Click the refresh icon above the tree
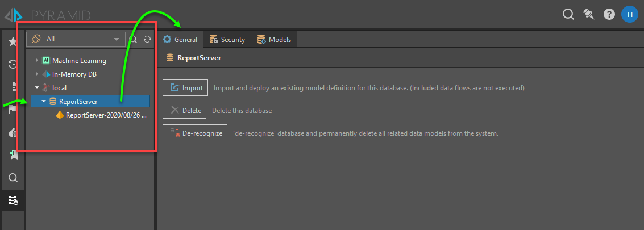This screenshot has width=644, height=230. [147, 39]
